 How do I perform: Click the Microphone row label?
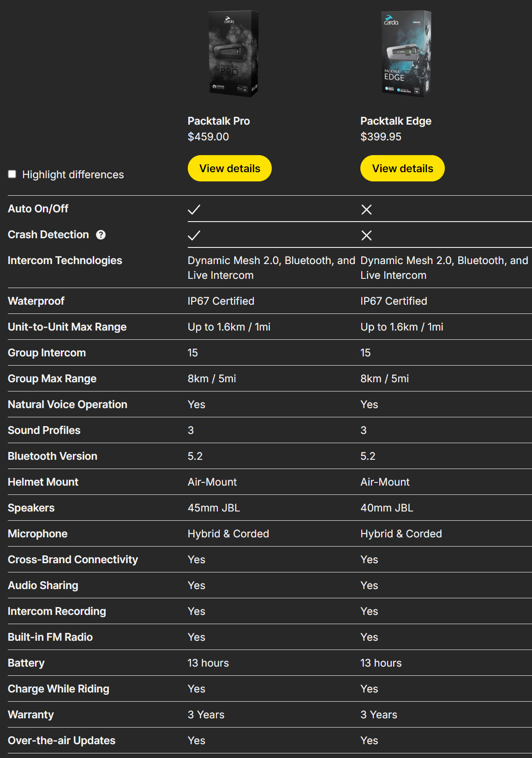37,534
